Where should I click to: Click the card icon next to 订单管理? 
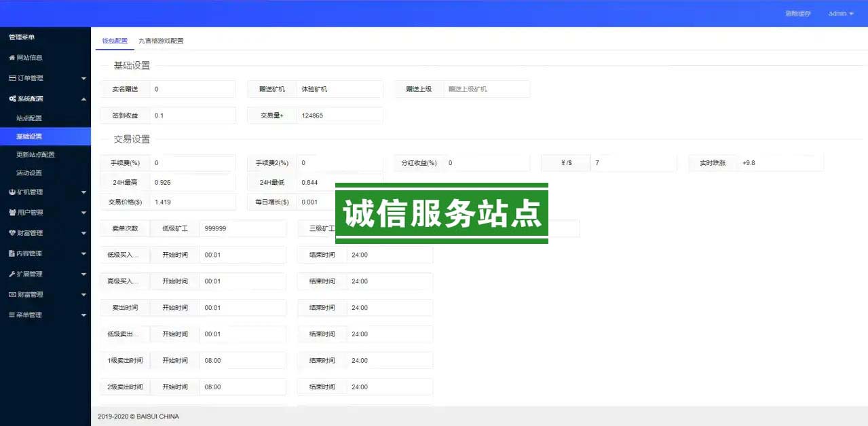12,78
